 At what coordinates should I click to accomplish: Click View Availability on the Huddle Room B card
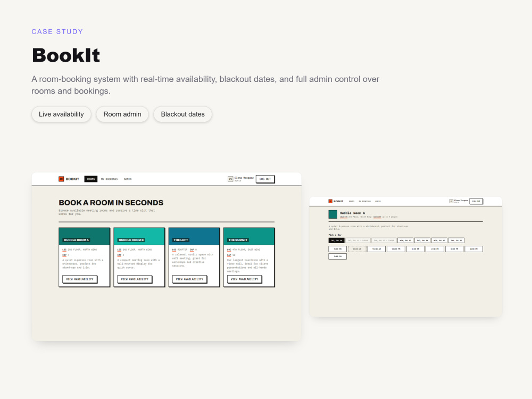(x=135, y=279)
